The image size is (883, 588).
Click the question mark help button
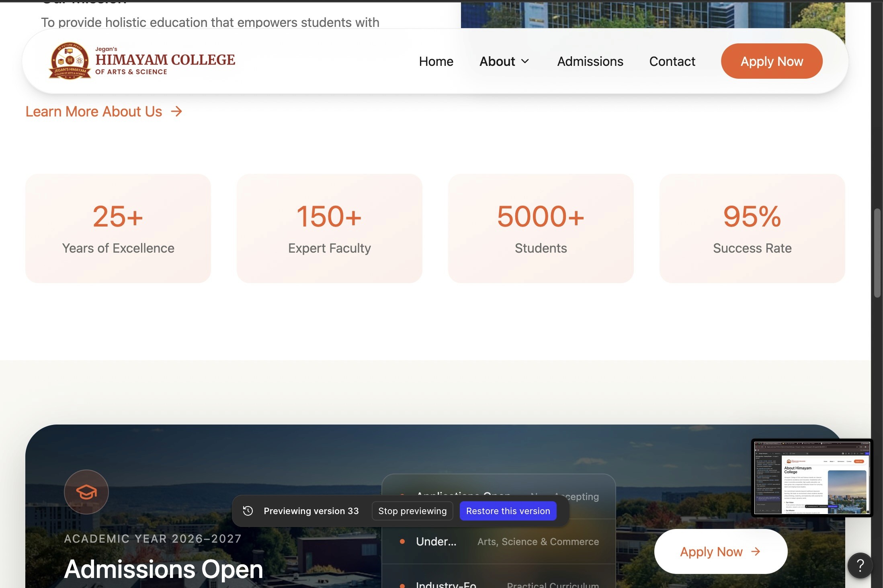point(860,565)
